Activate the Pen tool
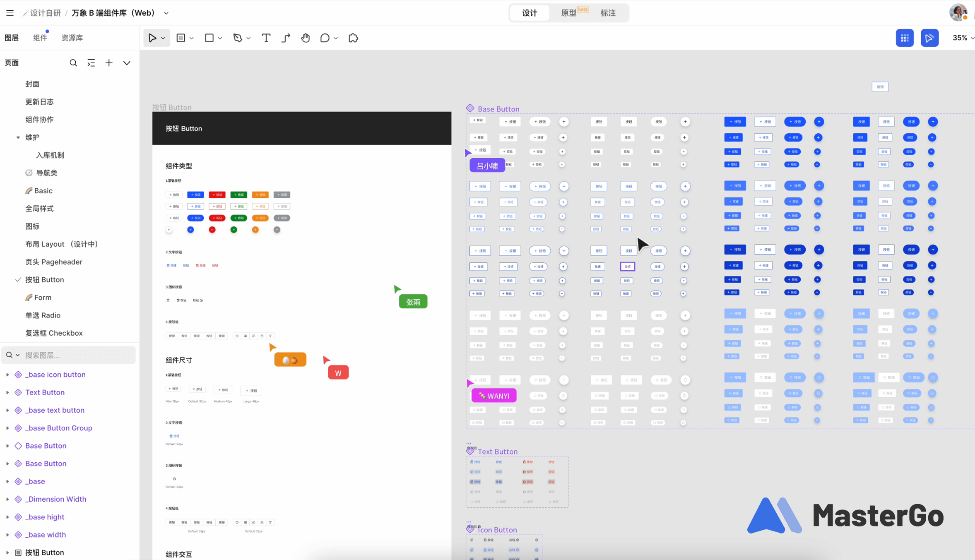This screenshot has width=975, height=560. click(x=238, y=38)
